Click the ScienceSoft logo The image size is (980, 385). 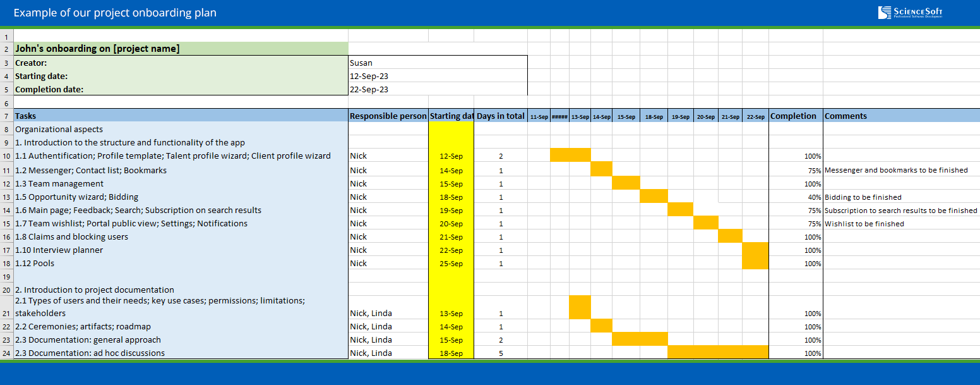pyautogui.click(x=909, y=12)
